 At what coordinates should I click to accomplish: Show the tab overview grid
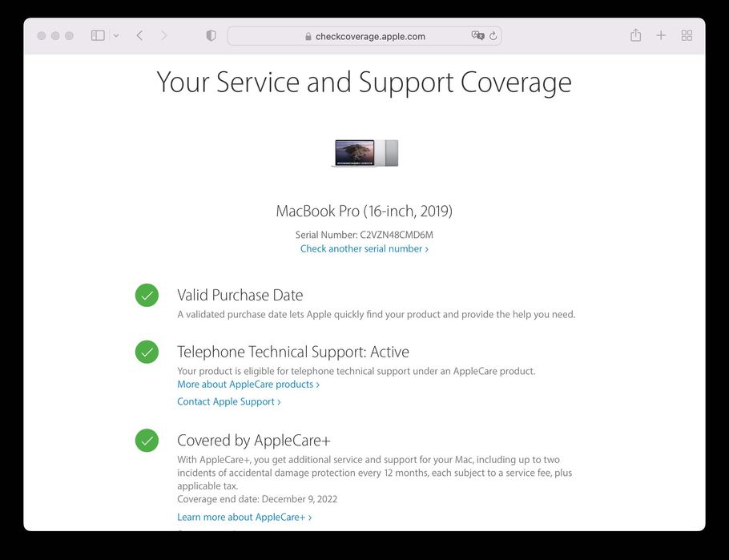(687, 35)
